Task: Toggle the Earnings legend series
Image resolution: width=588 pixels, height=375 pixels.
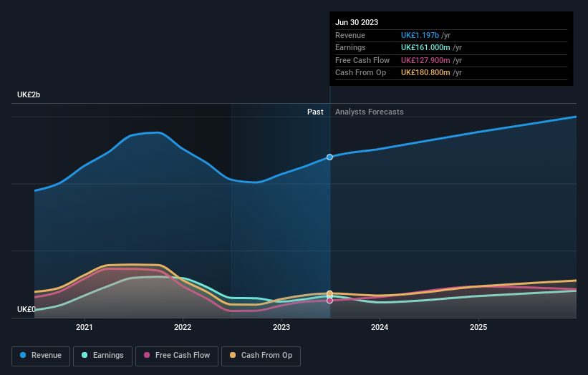Action: (x=102, y=356)
